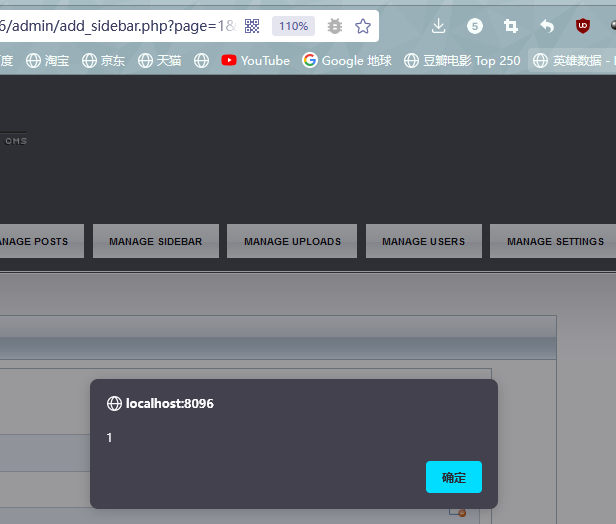Open the 天猫 bookmark
This screenshot has height=524, width=616.
(x=160, y=60)
